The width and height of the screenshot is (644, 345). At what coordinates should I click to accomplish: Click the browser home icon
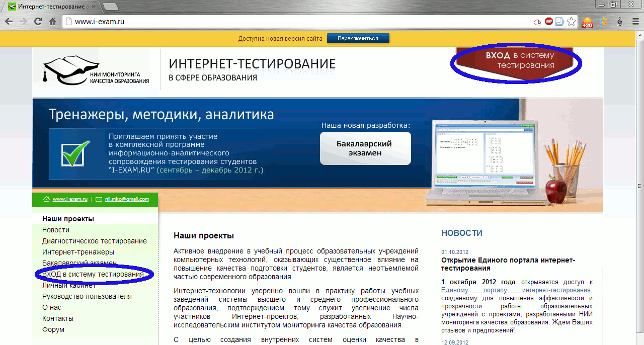pyautogui.click(x=52, y=22)
